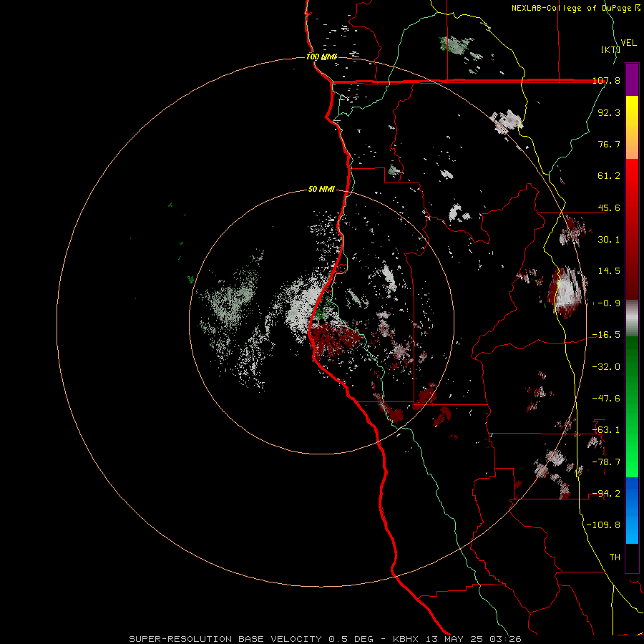Click the -0.9 legend value
This screenshot has width=644, height=644.
click(609, 303)
